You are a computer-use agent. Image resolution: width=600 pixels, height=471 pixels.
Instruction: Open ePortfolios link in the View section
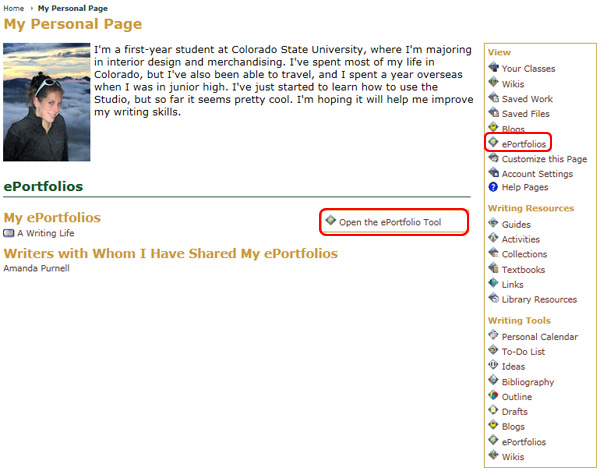point(523,144)
